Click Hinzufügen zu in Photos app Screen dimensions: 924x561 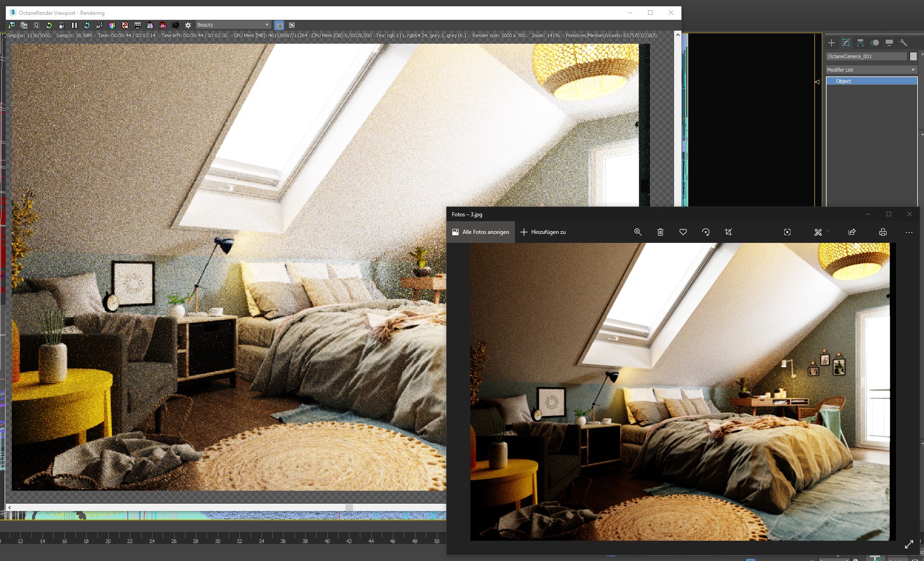pos(543,232)
